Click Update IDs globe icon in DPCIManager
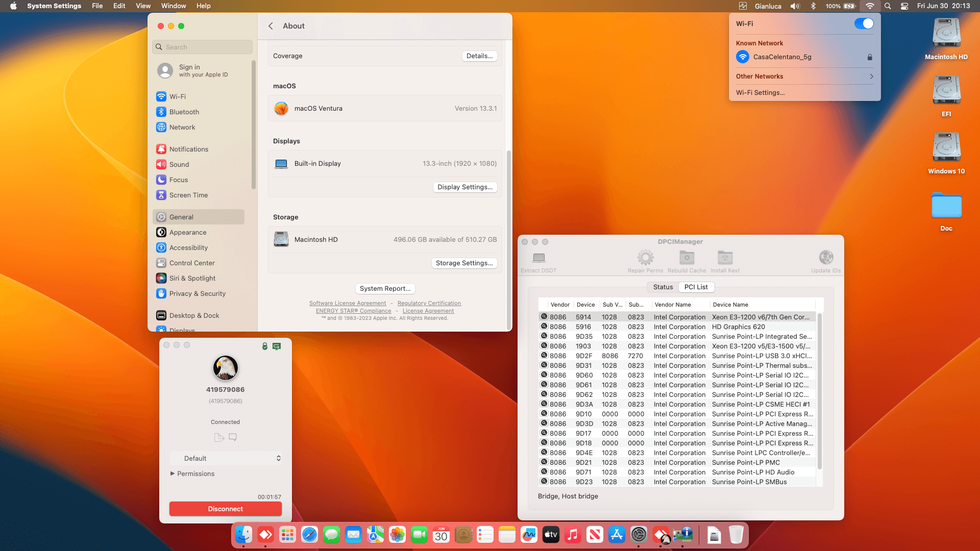This screenshot has height=551, width=980. [826, 258]
